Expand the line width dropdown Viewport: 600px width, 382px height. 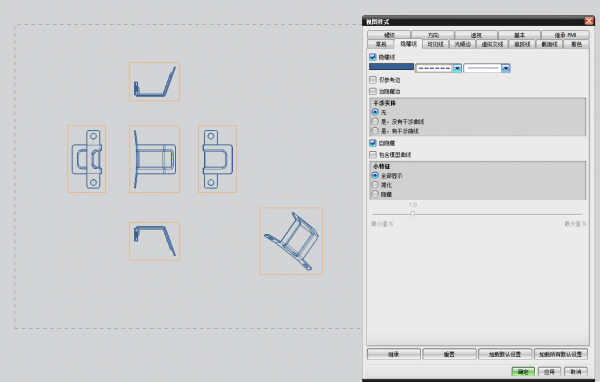coord(506,68)
